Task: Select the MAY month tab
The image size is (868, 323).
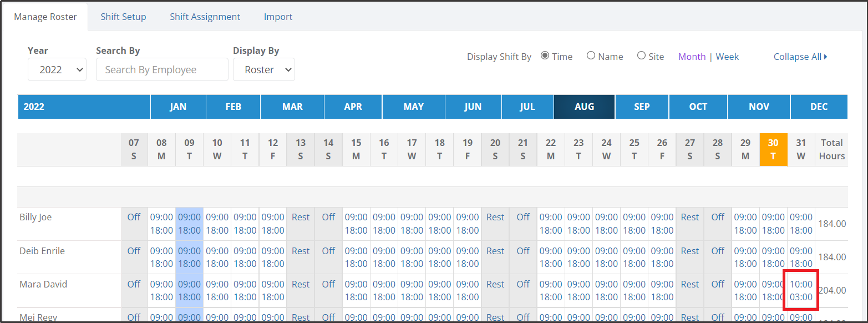Action: click(x=414, y=107)
